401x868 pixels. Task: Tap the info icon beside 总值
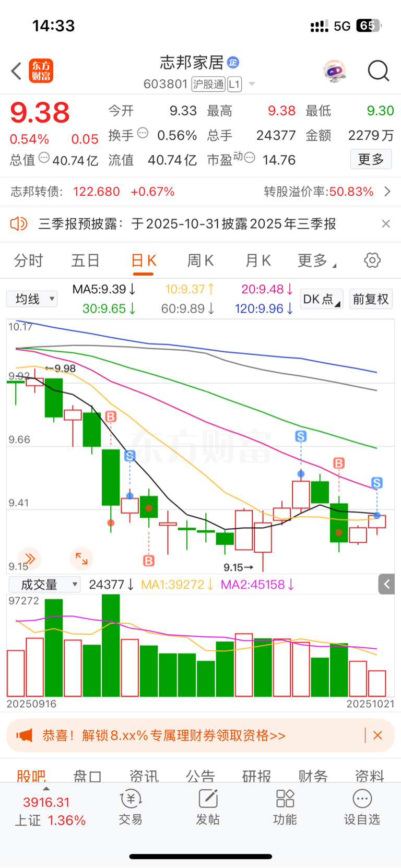pyautogui.click(x=44, y=158)
